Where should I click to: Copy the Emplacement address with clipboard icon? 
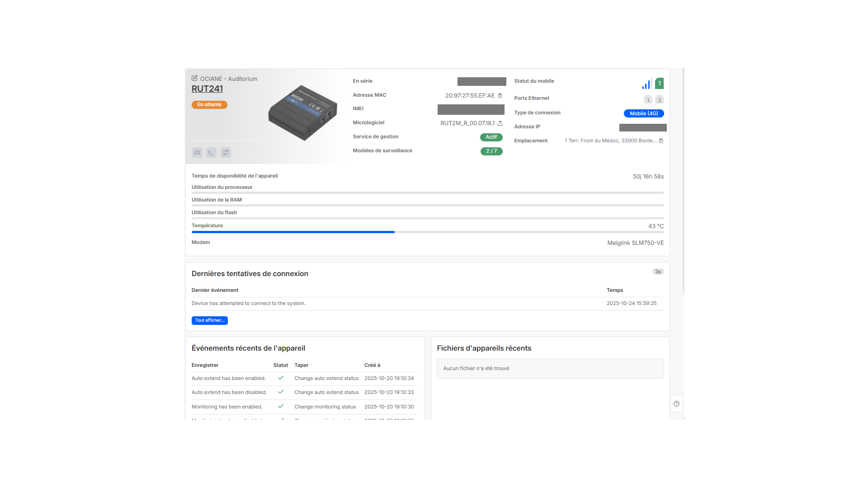[661, 141]
